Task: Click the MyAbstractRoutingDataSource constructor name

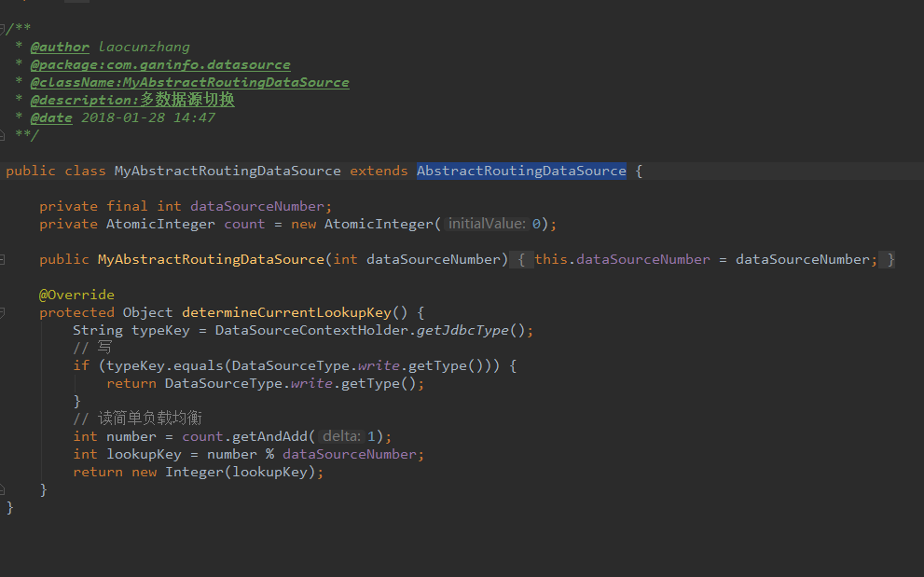Action: (x=211, y=259)
